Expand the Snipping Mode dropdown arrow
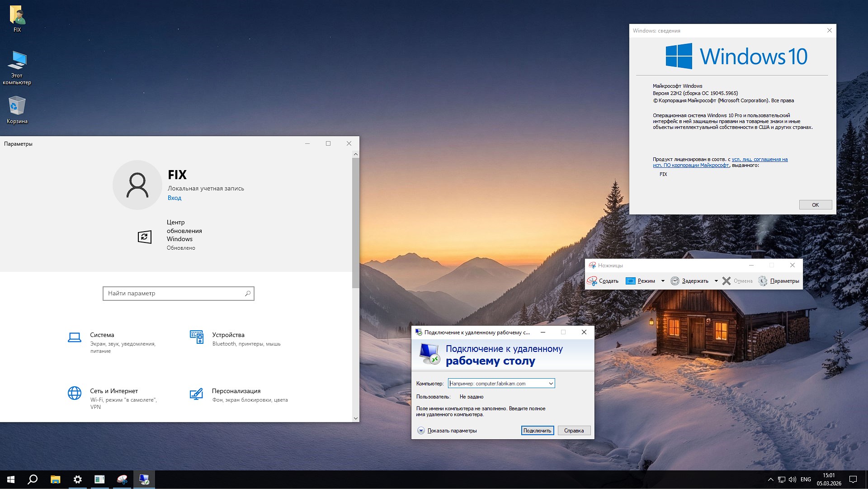Viewport: 868px width, 489px height. click(663, 281)
